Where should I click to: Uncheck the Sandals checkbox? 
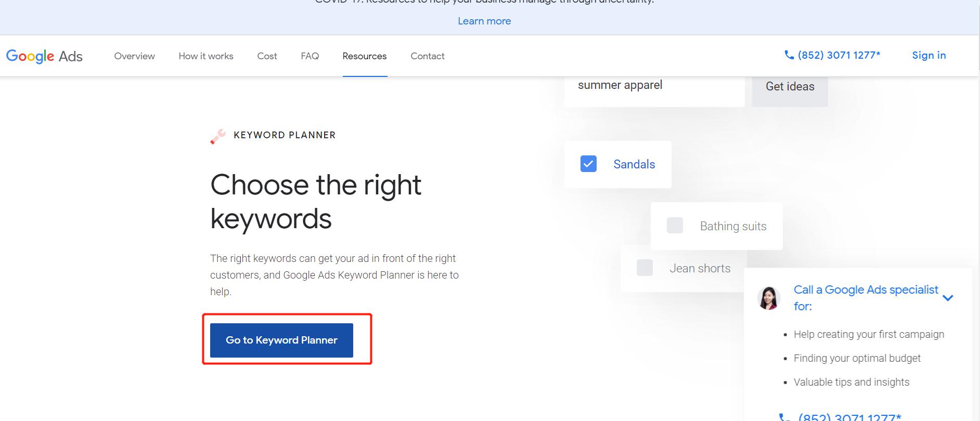pos(588,164)
